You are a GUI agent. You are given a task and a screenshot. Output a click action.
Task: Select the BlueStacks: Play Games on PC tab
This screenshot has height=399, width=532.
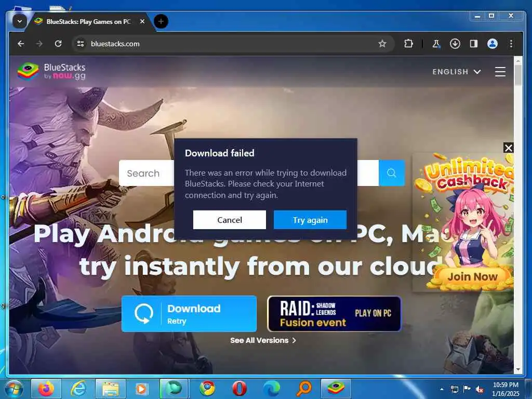pyautogui.click(x=88, y=22)
